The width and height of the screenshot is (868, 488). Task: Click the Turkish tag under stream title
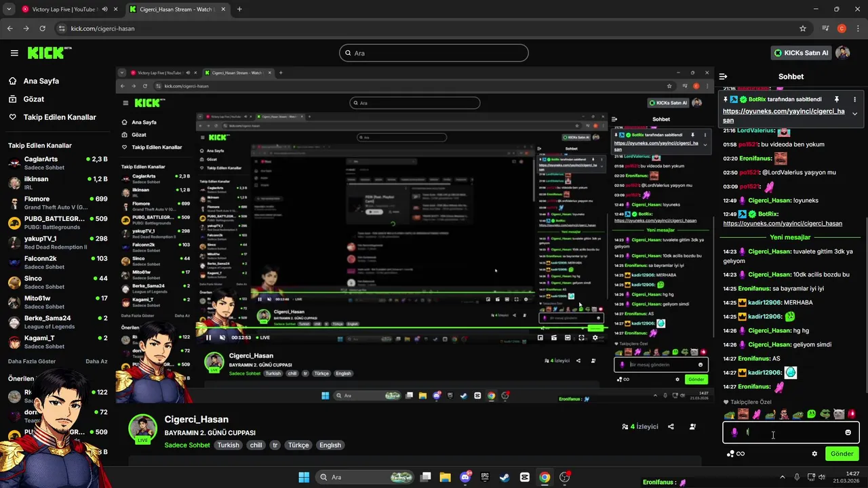pos(229,445)
